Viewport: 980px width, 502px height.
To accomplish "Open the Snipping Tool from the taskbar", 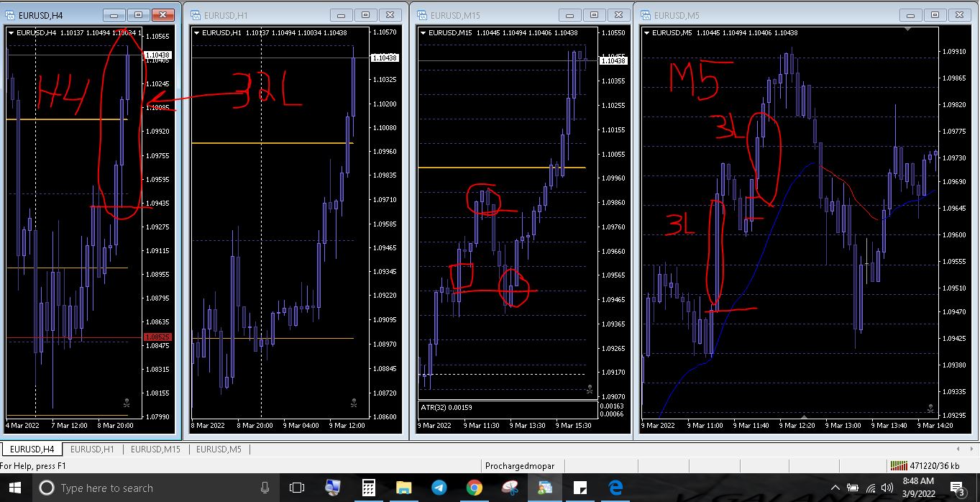I will click(510, 488).
